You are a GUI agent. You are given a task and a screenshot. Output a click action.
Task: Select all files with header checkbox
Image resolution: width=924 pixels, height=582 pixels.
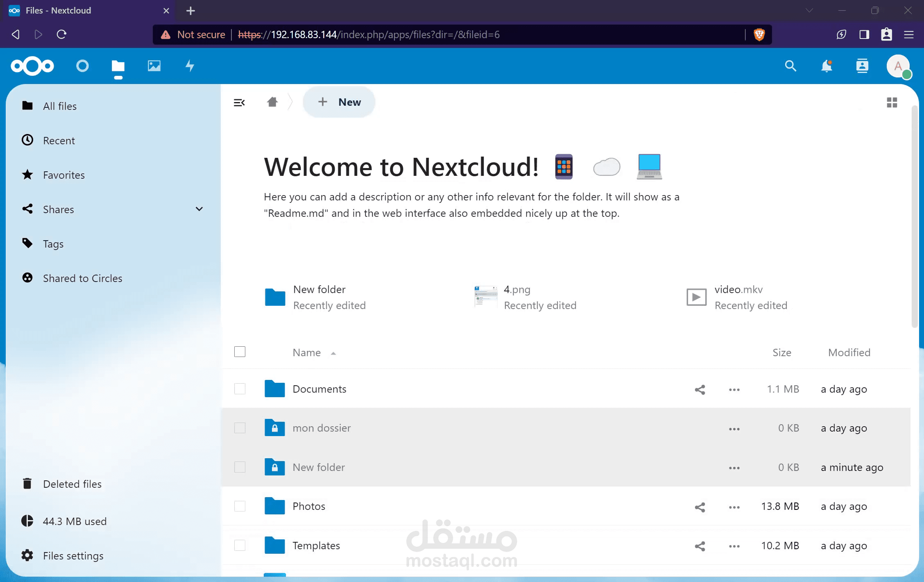[x=240, y=352]
